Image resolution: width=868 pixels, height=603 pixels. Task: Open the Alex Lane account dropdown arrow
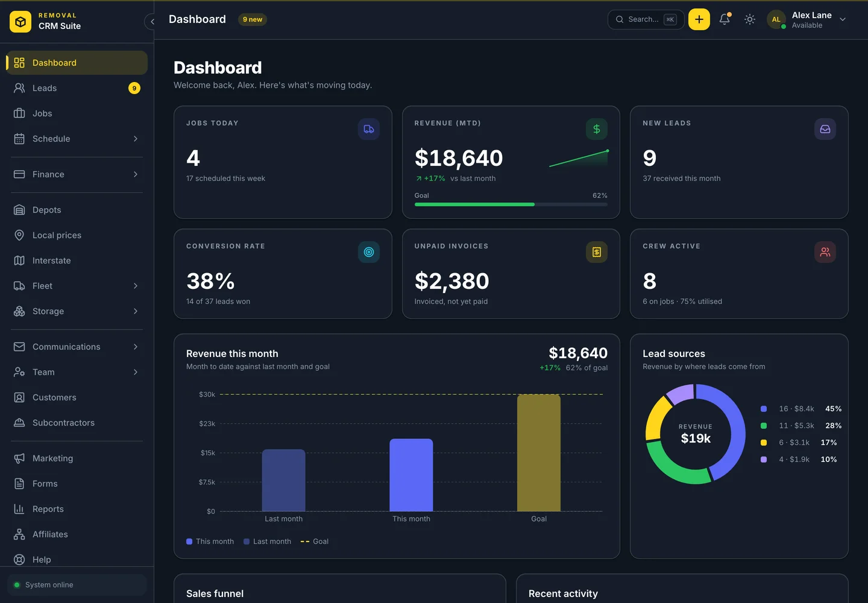(843, 19)
